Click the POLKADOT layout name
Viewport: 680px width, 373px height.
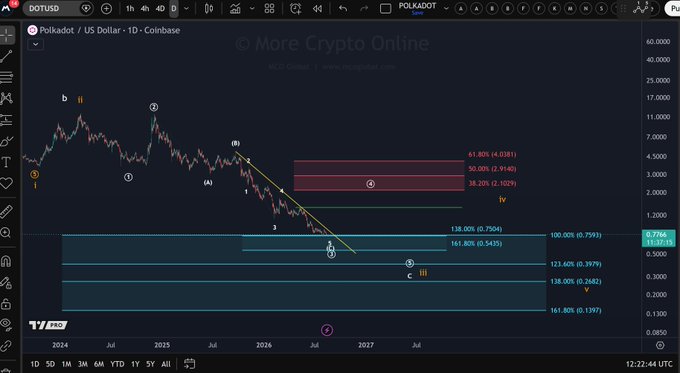tap(417, 6)
